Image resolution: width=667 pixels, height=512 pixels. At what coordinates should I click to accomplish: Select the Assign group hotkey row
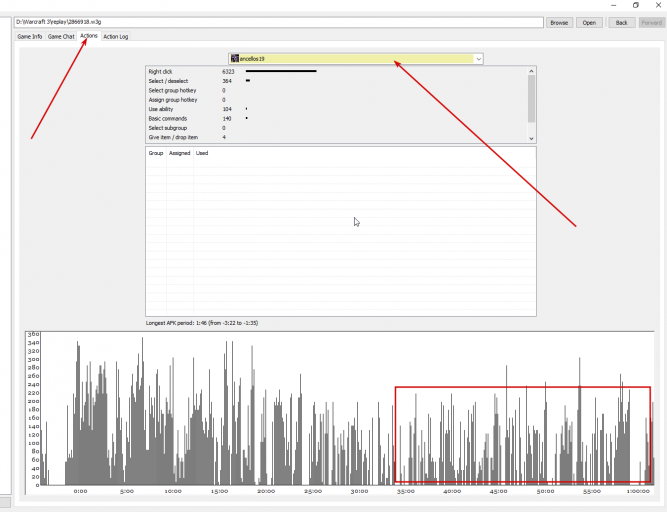(x=336, y=100)
